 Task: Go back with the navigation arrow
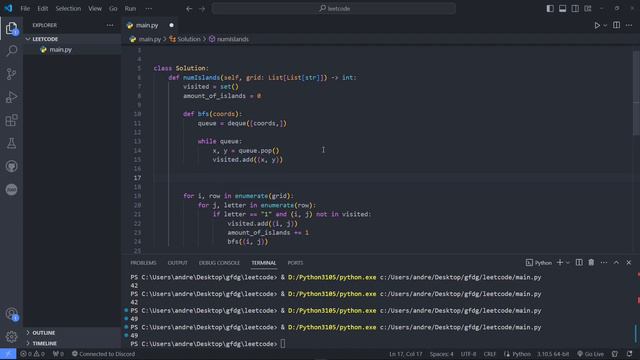pos(189,9)
